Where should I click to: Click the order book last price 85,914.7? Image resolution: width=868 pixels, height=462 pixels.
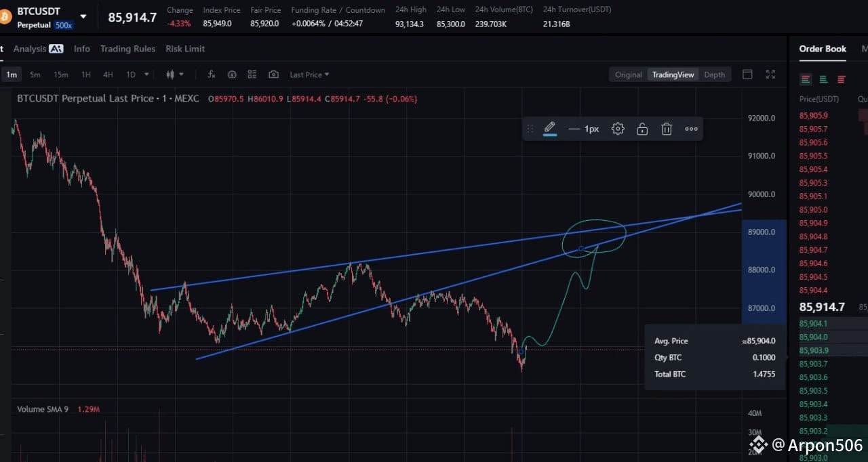coord(822,307)
